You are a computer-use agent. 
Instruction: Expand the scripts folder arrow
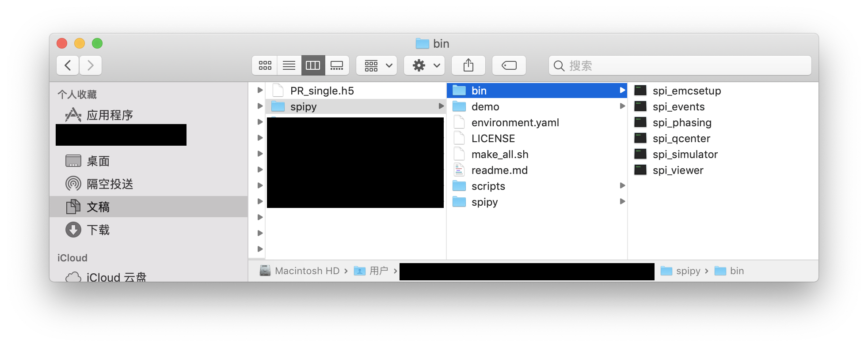coord(622,185)
